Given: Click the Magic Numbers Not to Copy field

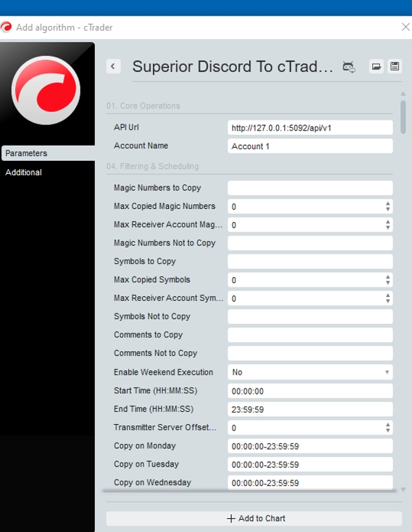Looking at the screenshot, I should pyautogui.click(x=310, y=243).
